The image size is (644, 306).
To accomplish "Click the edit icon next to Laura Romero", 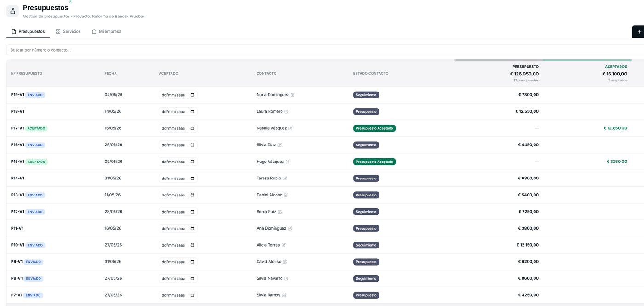I will [x=287, y=111].
